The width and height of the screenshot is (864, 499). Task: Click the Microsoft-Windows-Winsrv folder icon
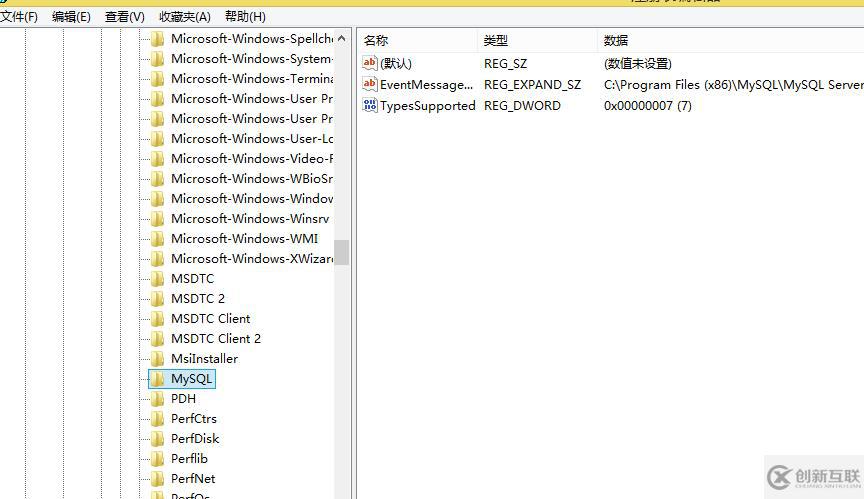coord(158,219)
